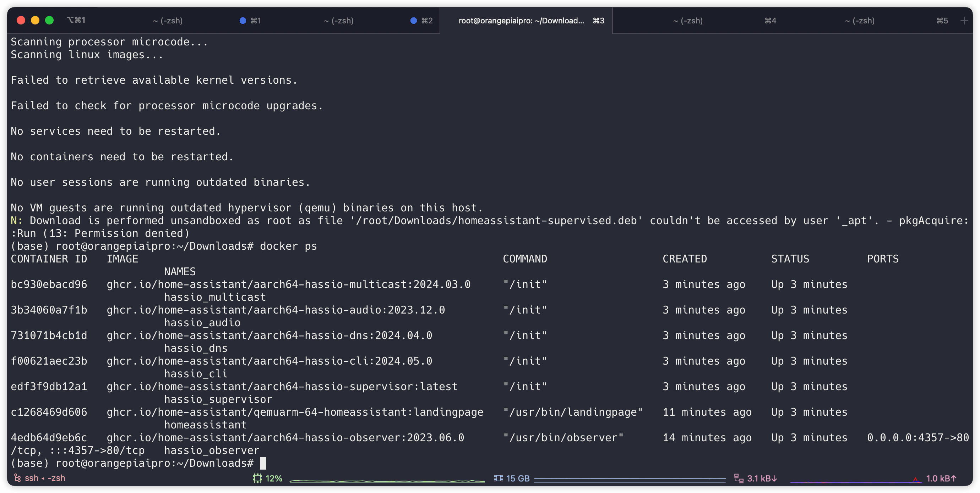Switch to second ~ (-zsh) tab ⌘2
The width and height of the screenshot is (980, 493).
coord(339,21)
